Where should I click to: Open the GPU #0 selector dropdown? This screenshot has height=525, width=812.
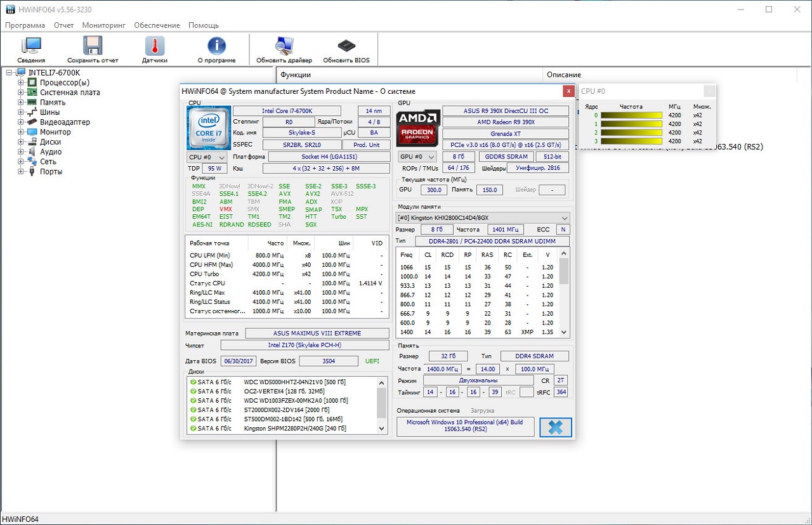417,157
